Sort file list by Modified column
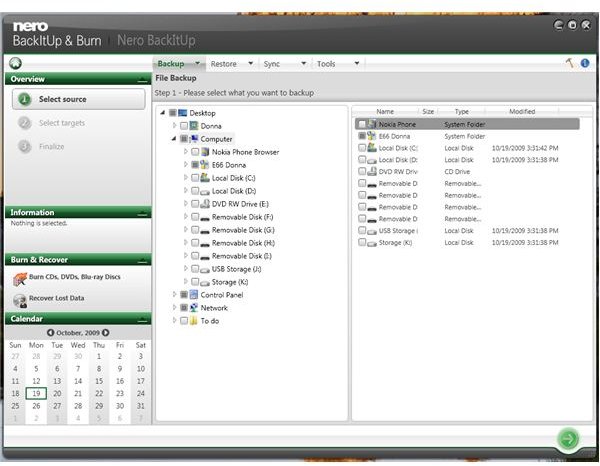600x466 pixels. (522, 111)
